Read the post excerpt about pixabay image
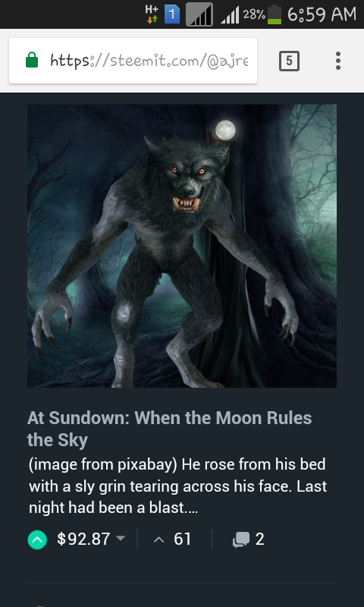Viewport: 364px width, 607px height. tap(178, 486)
